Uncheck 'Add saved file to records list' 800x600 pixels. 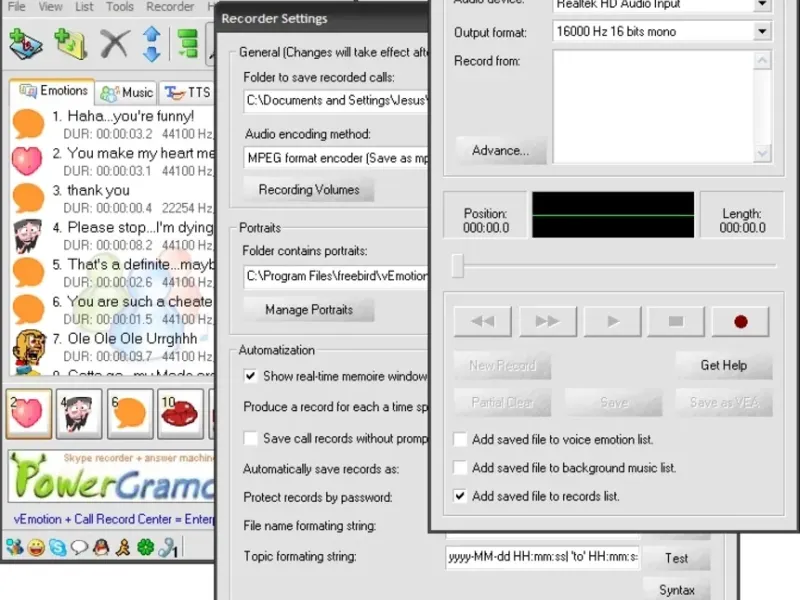point(460,496)
